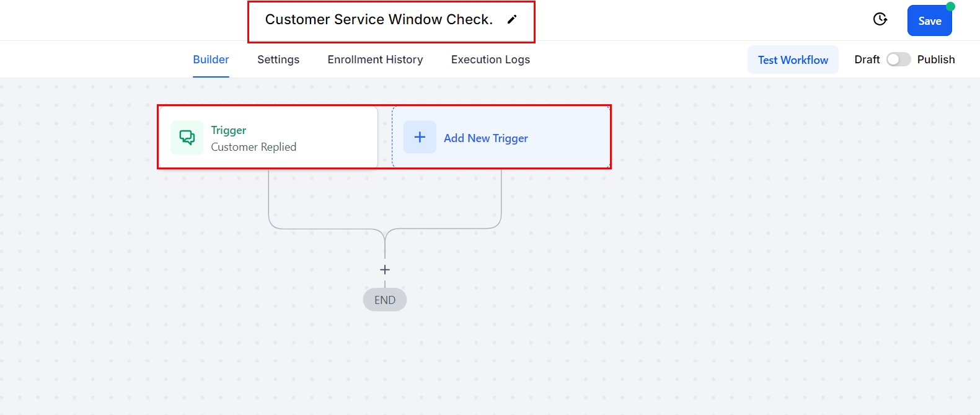980x415 pixels.
Task: Click the Test Workflow button
Action: point(793,60)
